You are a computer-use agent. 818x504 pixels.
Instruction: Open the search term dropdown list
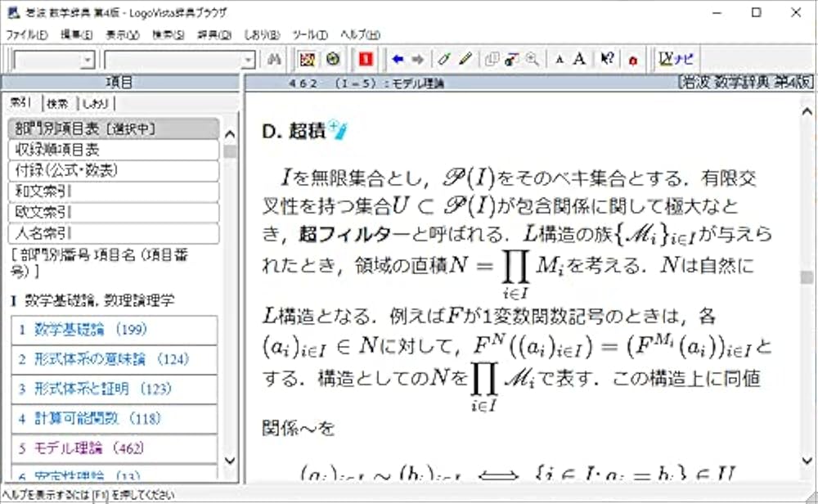click(248, 59)
